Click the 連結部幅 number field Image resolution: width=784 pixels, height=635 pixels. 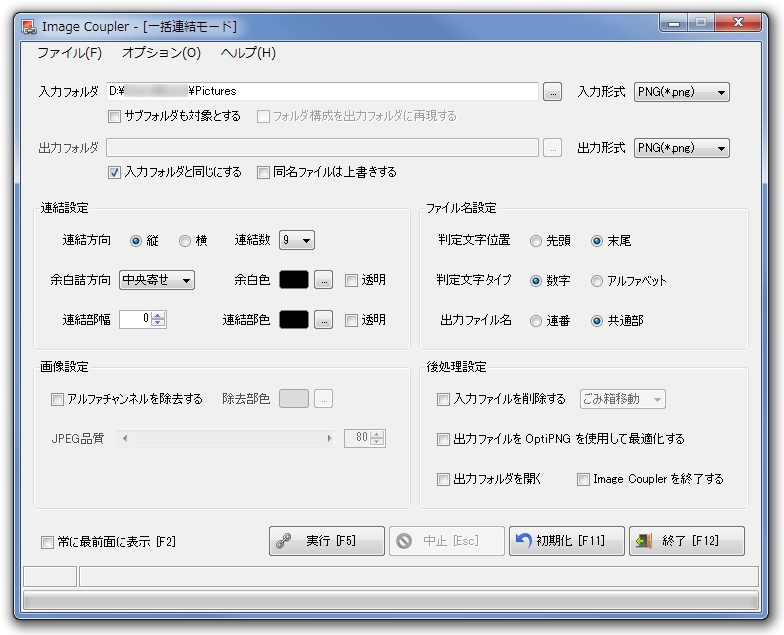pyautogui.click(x=135, y=319)
